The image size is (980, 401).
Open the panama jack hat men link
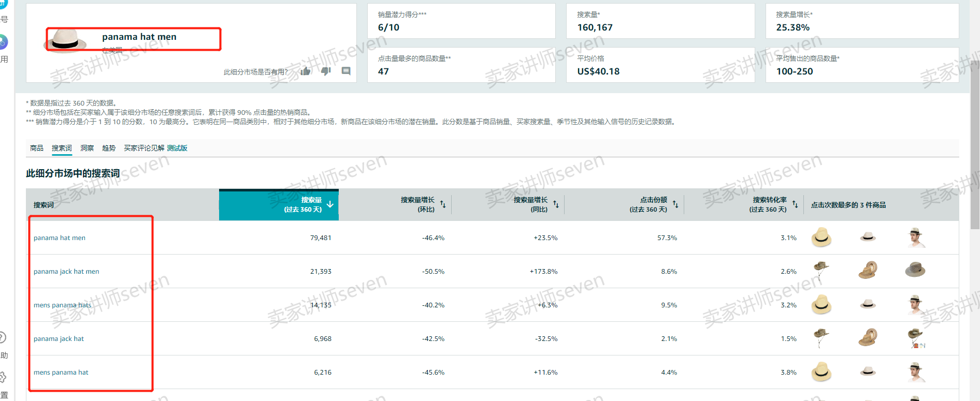coord(66,272)
